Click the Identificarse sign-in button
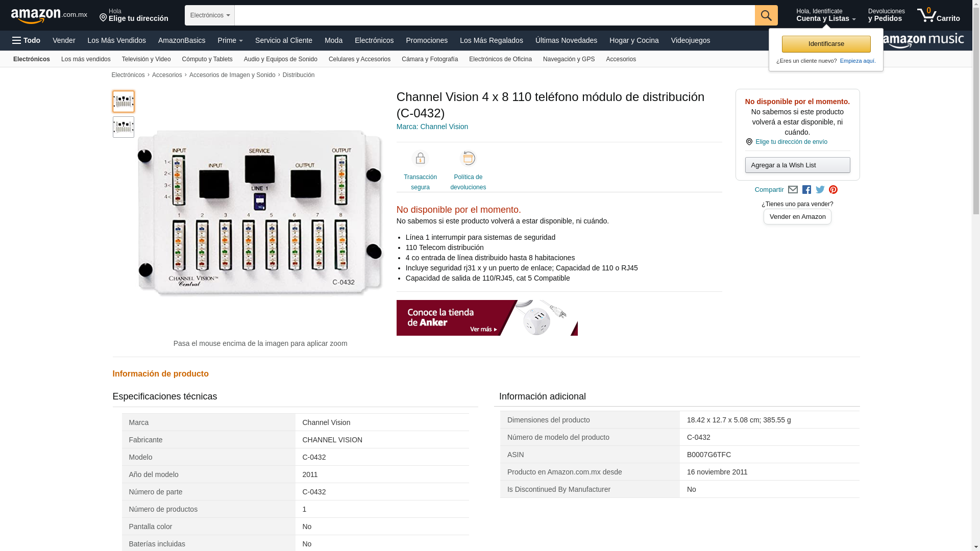Image resolution: width=980 pixels, height=551 pixels. pyautogui.click(x=826, y=44)
